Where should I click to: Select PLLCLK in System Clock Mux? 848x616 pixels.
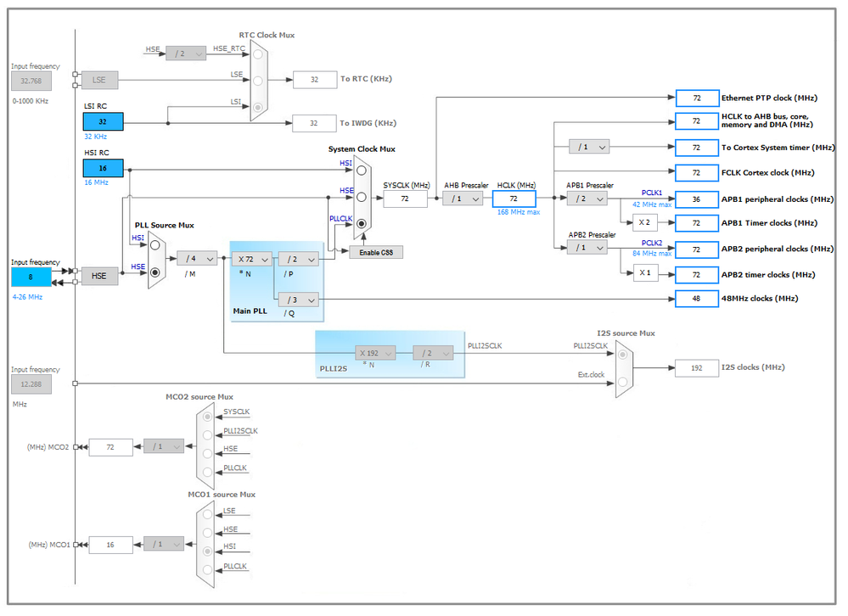click(x=362, y=223)
